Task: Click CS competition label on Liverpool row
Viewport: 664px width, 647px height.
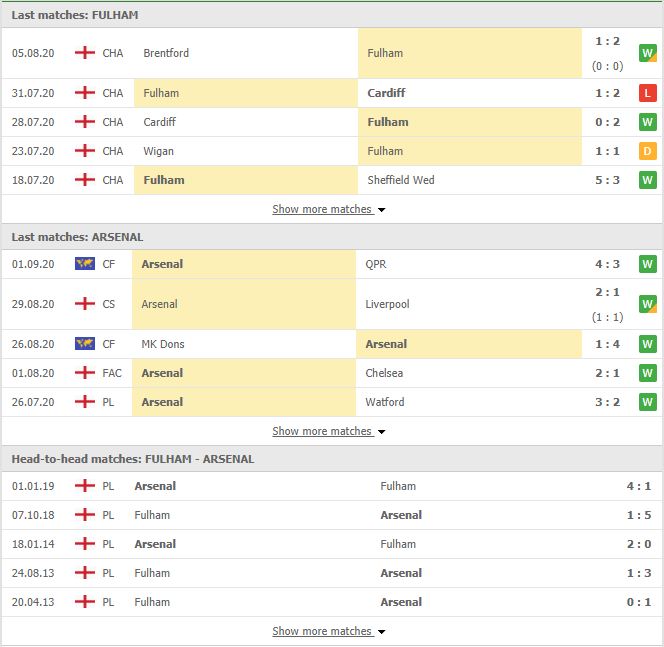Action: pyautogui.click(x=108, y=304)
